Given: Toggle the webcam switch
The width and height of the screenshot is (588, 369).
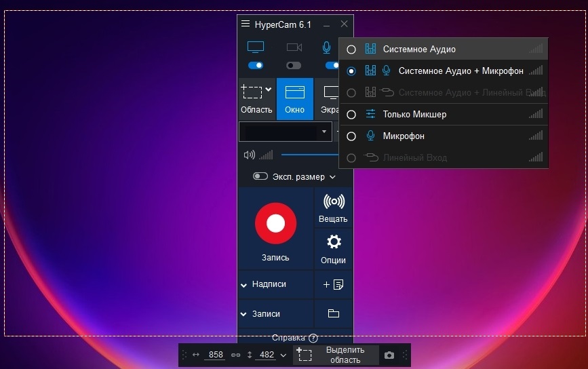Looking at the screenshot, I should coord(294,66).
